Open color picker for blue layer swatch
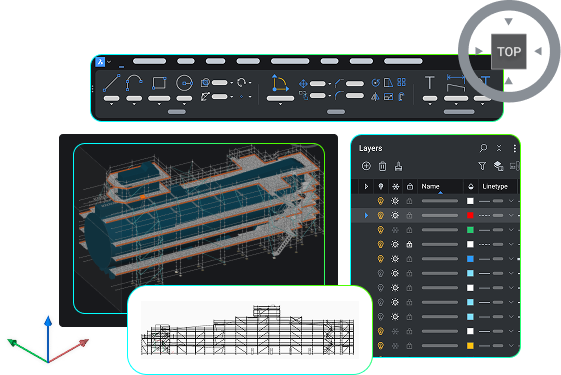Screen dimensions: 561x375 [470, 259]
